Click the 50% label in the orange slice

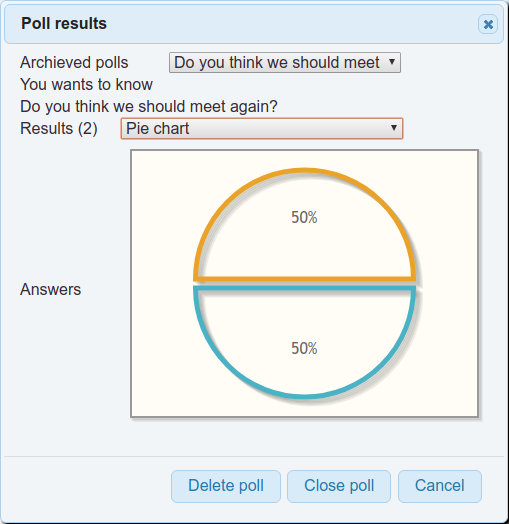point(304,217)
